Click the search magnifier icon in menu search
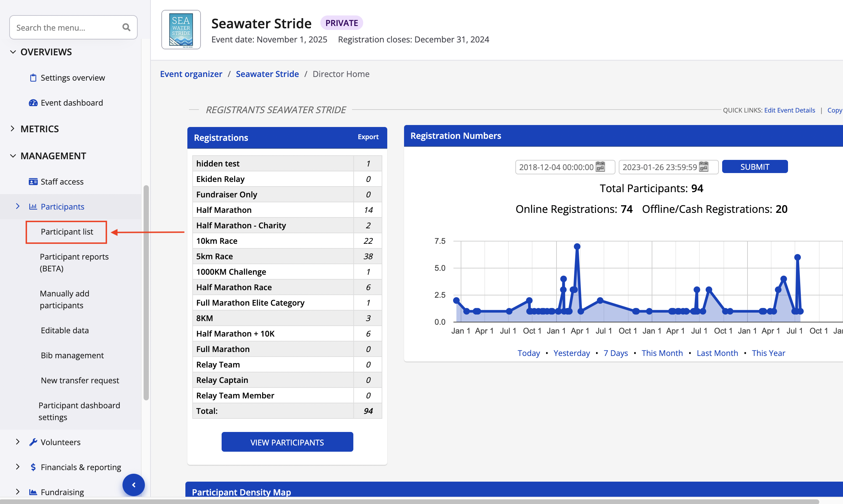Screen dimensions: 843x504 pos(126,28)
